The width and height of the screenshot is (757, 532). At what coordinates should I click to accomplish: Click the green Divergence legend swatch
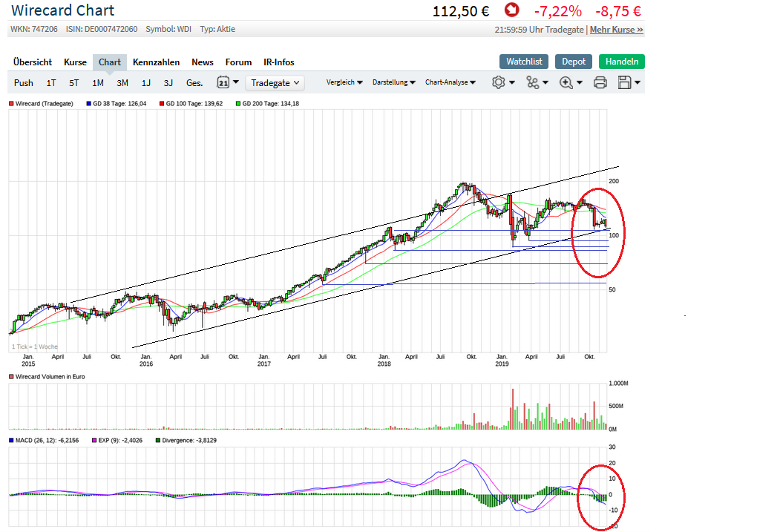(158, 440)
